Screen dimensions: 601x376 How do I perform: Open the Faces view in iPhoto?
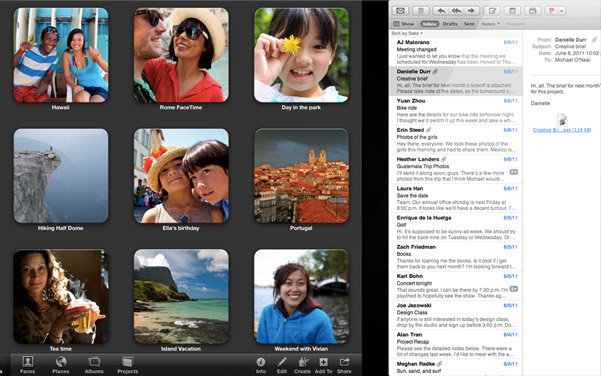pyautogui.click(x=27, y=365)
